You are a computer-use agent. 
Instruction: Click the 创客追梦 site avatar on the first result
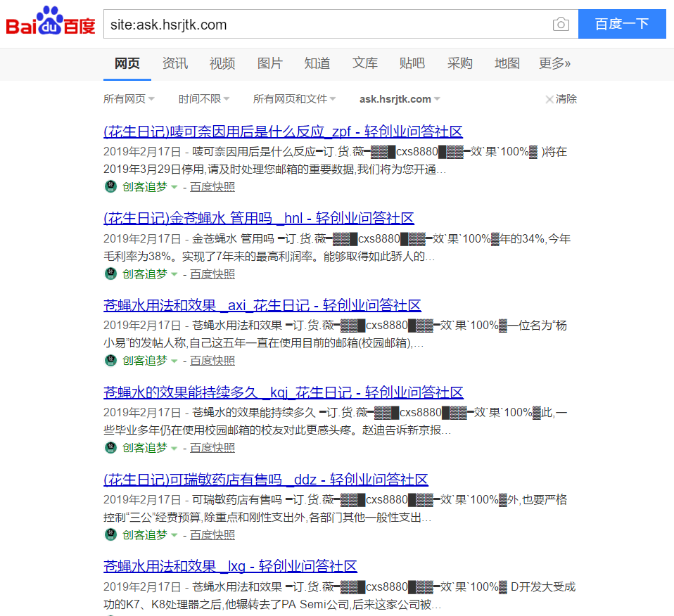pyautogui.click(x=110, y=186)
